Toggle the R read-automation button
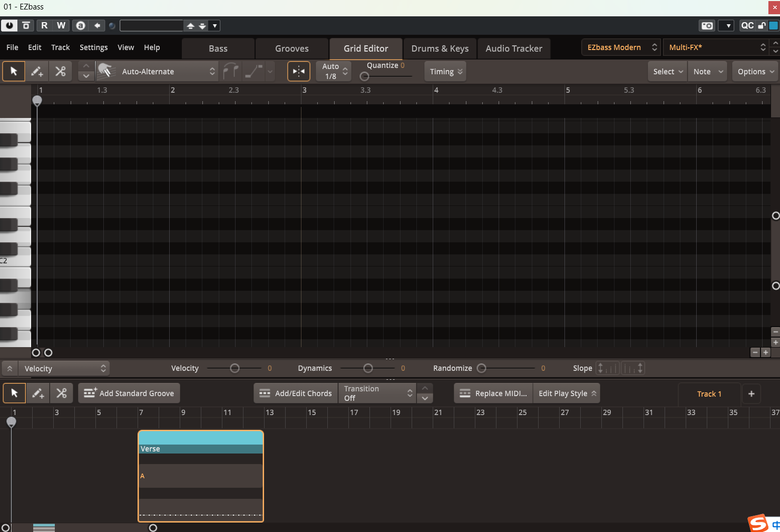Viewport: 780px width, 532px height. (44, 25)
